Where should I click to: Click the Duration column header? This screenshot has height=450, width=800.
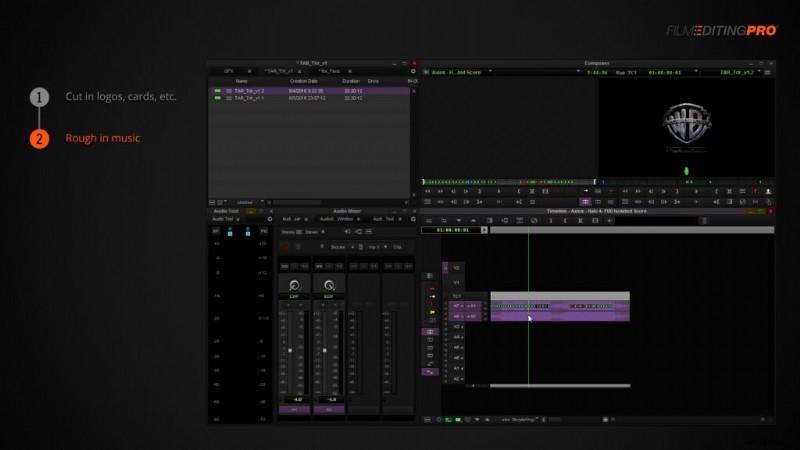tap(351, 81)
